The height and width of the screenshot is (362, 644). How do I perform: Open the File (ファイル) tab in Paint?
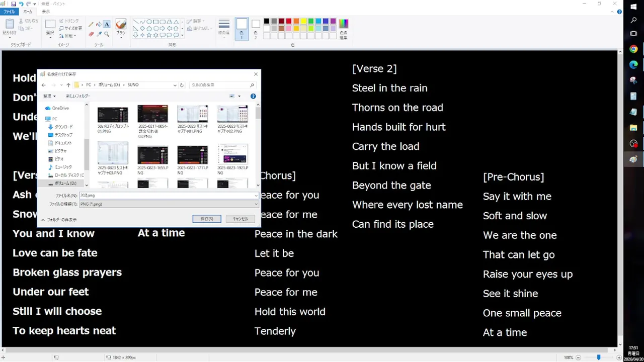(x=9, y=12)
